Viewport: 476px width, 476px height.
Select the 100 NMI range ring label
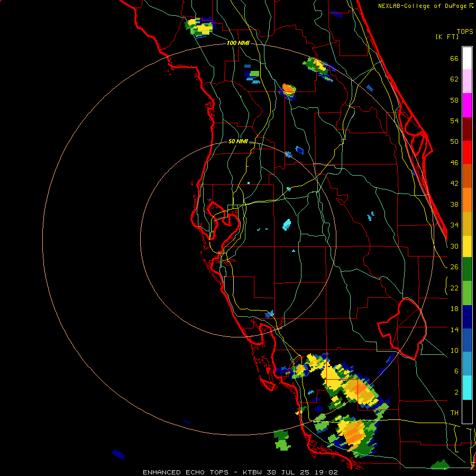pos(238,43)
